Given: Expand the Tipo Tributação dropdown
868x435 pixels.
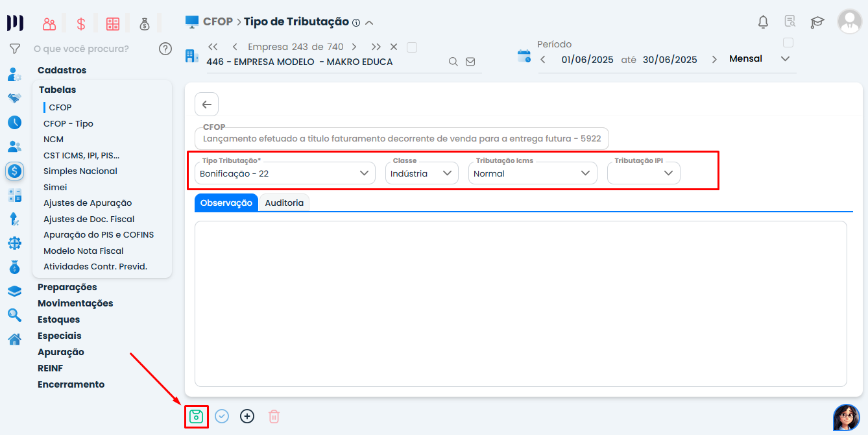Looking at the screenshot, I should [x=364, y=173].
